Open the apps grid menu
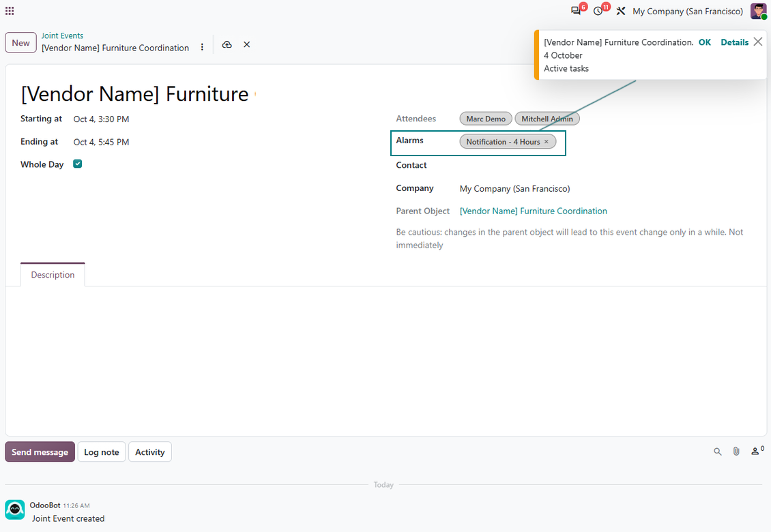The height and width of the screenshot is (532, 771). coord(10,11)
